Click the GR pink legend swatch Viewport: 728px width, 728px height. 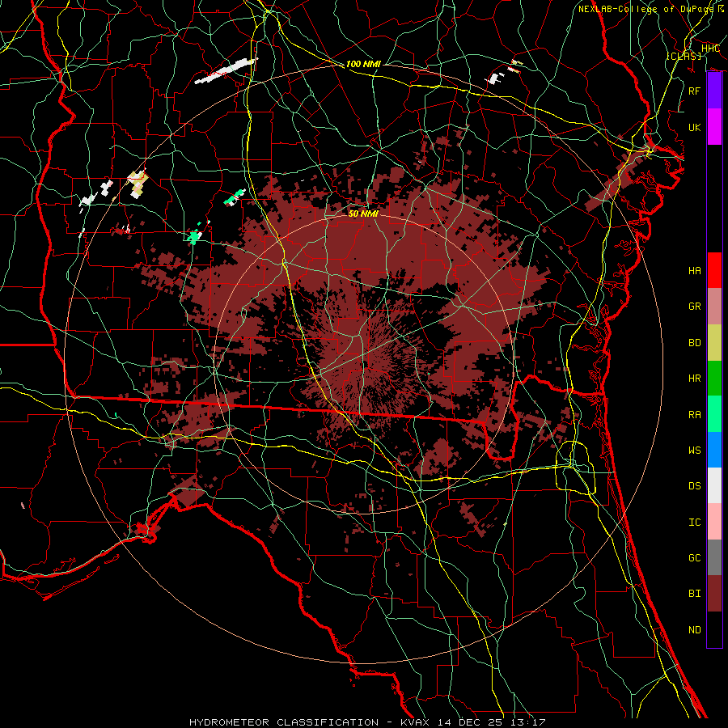pyautogui.click(x=714, y=307)
